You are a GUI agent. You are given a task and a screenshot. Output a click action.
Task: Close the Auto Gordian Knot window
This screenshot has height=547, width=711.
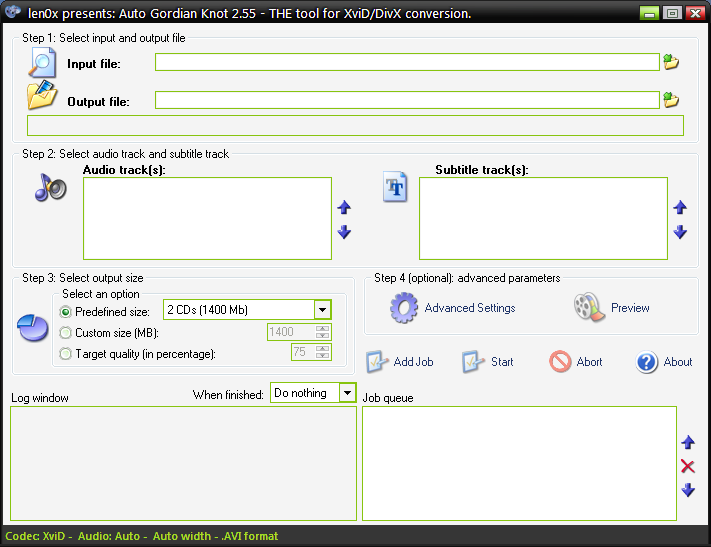pos(695,13)
